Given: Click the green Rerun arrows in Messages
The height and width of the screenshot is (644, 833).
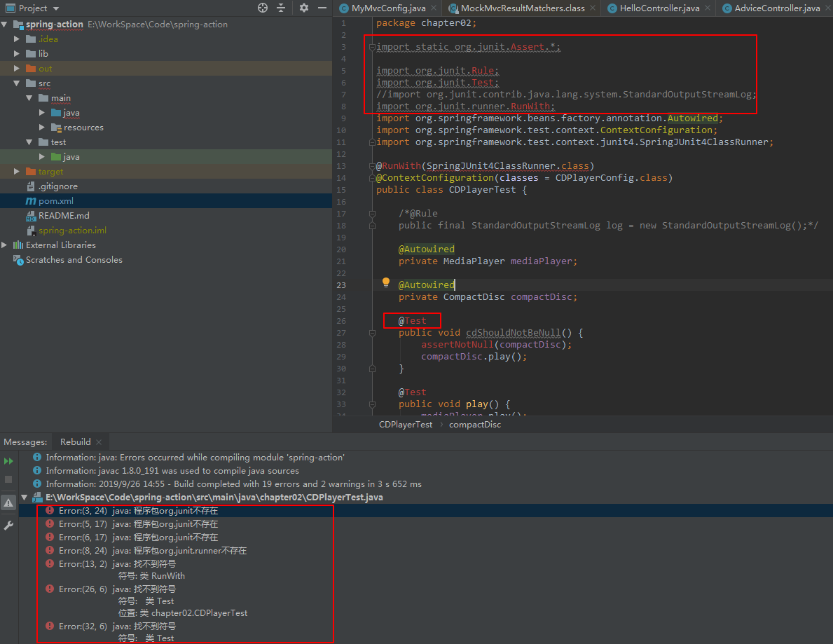Looking at the screenshot, I should coord(8,460).
